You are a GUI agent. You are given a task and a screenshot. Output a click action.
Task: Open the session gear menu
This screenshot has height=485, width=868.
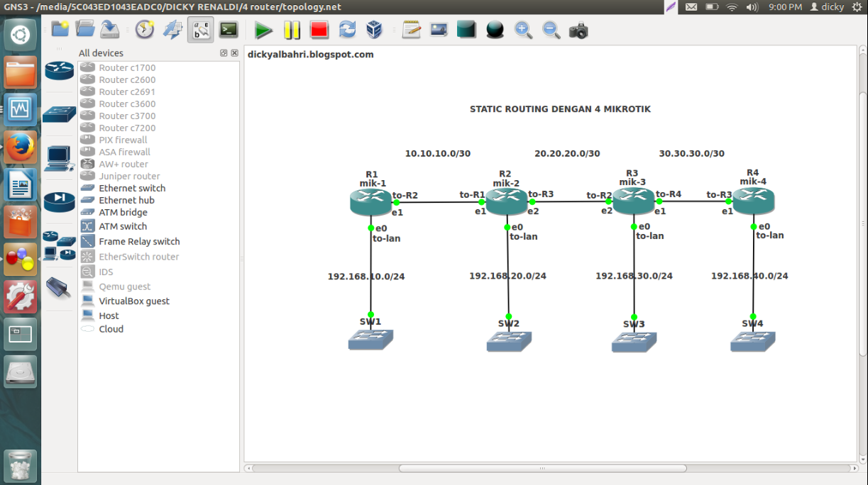[x=855, y=6]
